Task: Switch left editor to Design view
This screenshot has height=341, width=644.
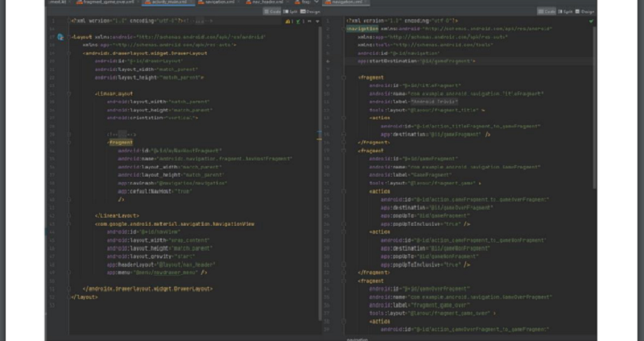Action: tap(310, 11)
